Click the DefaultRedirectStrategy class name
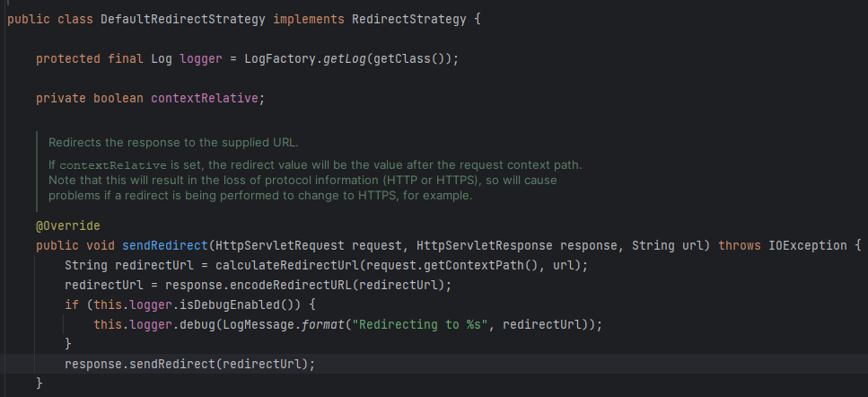This screenshot has width=868, height=397. pos(183,20)
